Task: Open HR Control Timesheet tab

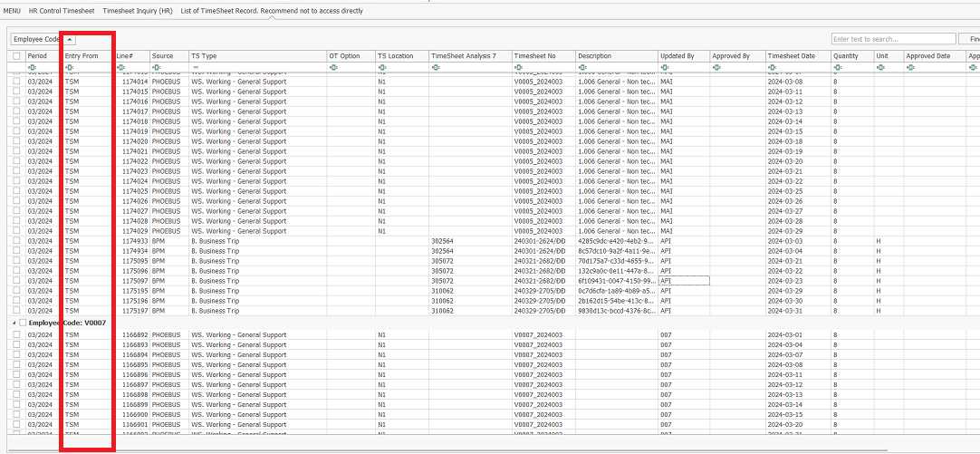Action: (x=62, y=10)
